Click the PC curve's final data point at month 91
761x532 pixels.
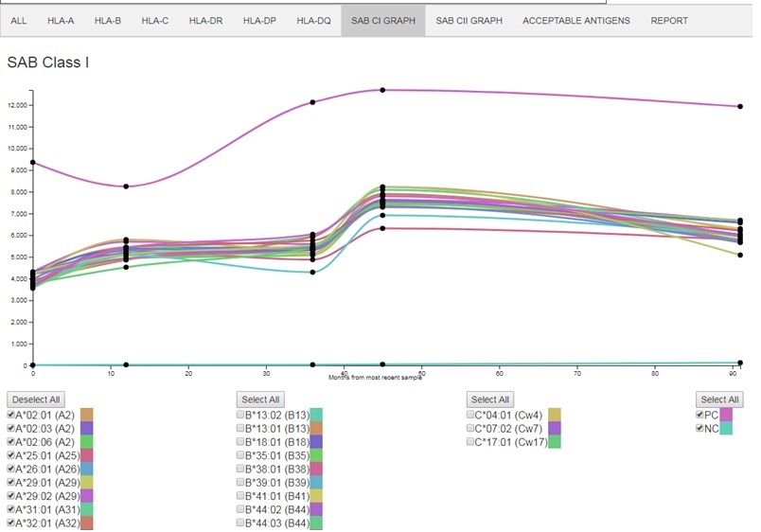pos(740,106)
